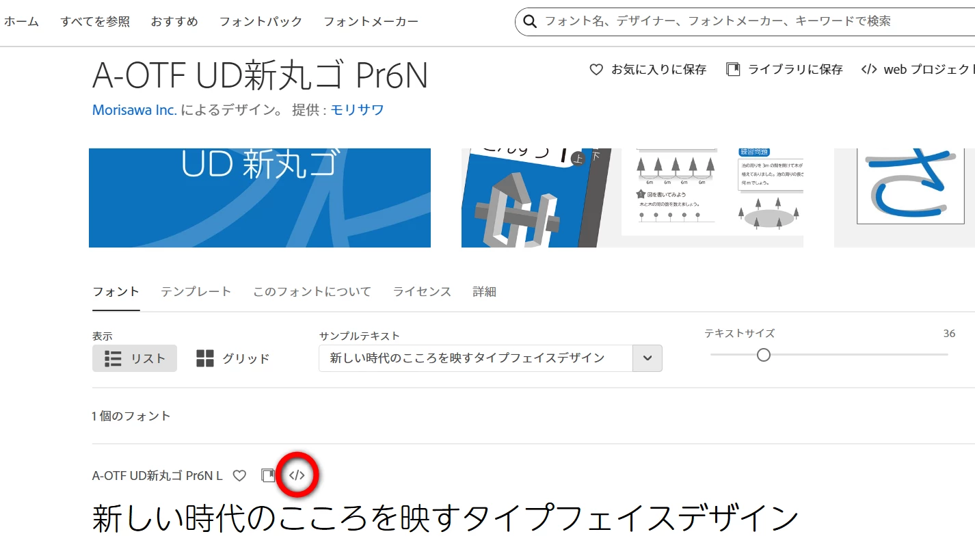
Task: Click the large sample preview text line
Action: point(445,520)
